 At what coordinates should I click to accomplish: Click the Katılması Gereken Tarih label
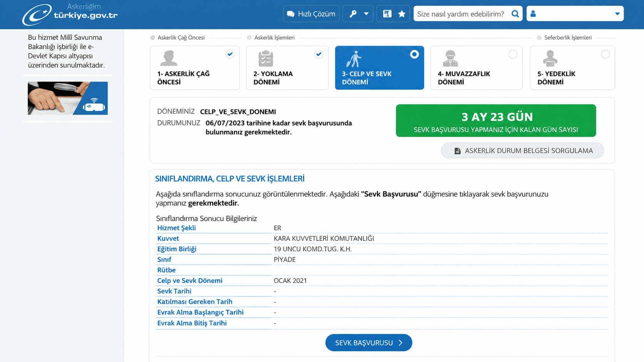point(195,302)
